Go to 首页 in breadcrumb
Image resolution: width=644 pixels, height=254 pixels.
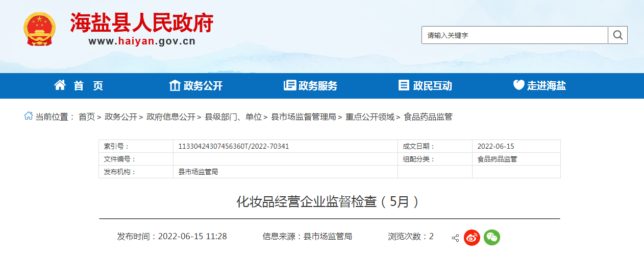[87, 117]
